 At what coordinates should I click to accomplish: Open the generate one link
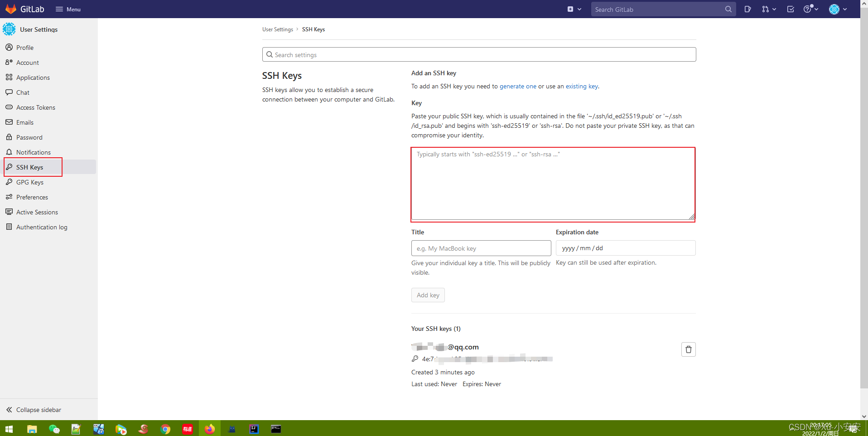pos(517,86)
